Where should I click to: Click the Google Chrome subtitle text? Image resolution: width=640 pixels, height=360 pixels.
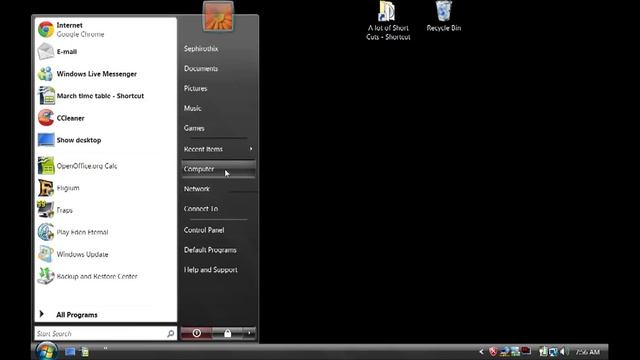click(x=80, y=34)
